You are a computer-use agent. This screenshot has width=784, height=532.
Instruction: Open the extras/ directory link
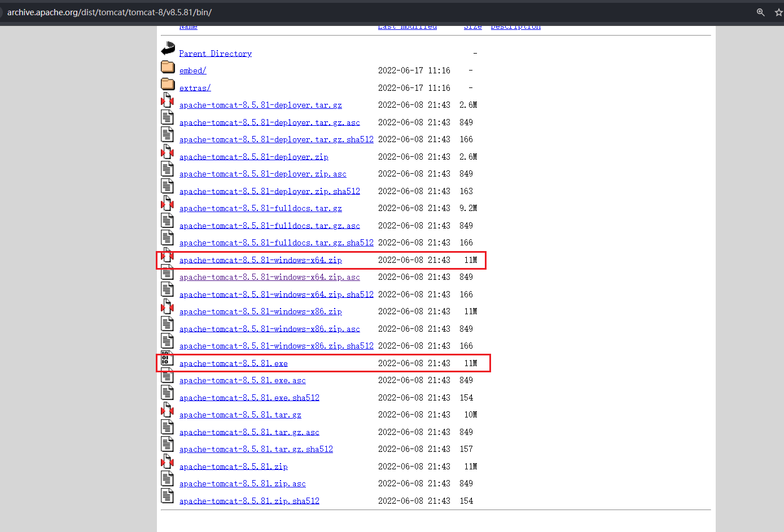(x=195, y=88)
